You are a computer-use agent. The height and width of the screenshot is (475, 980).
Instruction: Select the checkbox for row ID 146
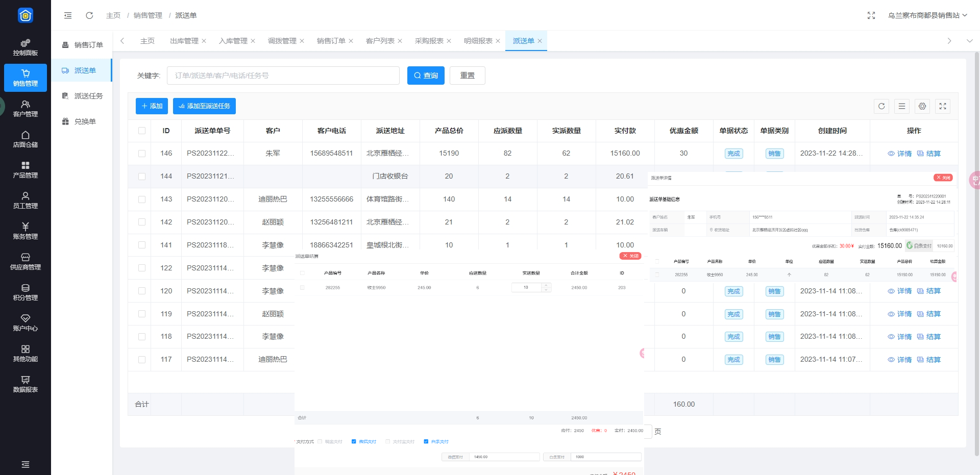pyautogui.click(x=142, y=154)
